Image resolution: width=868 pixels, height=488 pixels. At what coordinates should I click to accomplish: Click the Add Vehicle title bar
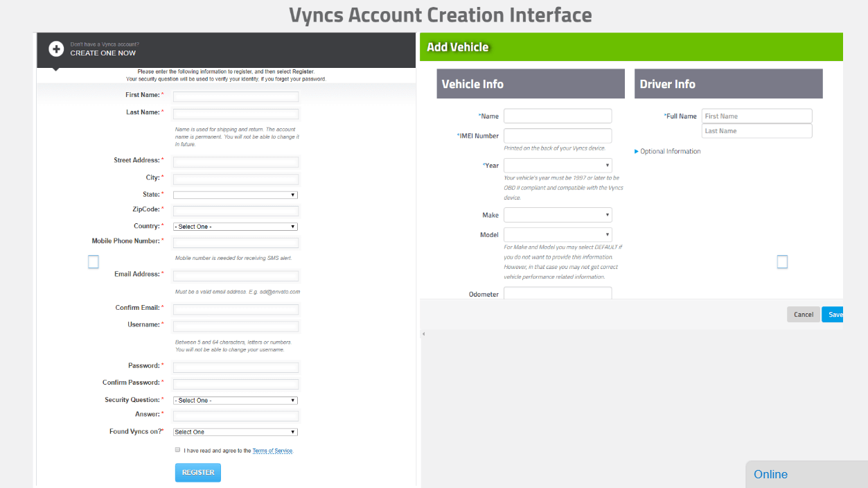tap(631, 46)
